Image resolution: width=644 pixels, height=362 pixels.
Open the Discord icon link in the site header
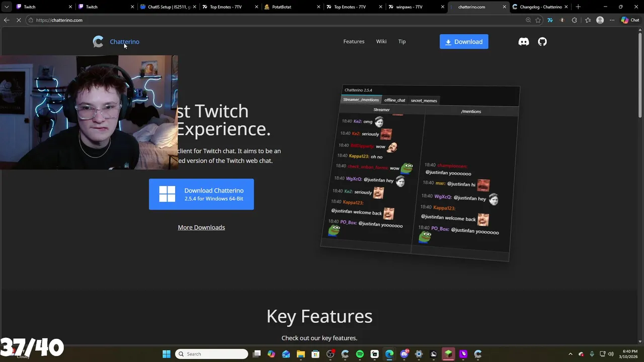[x=524, y=42]
